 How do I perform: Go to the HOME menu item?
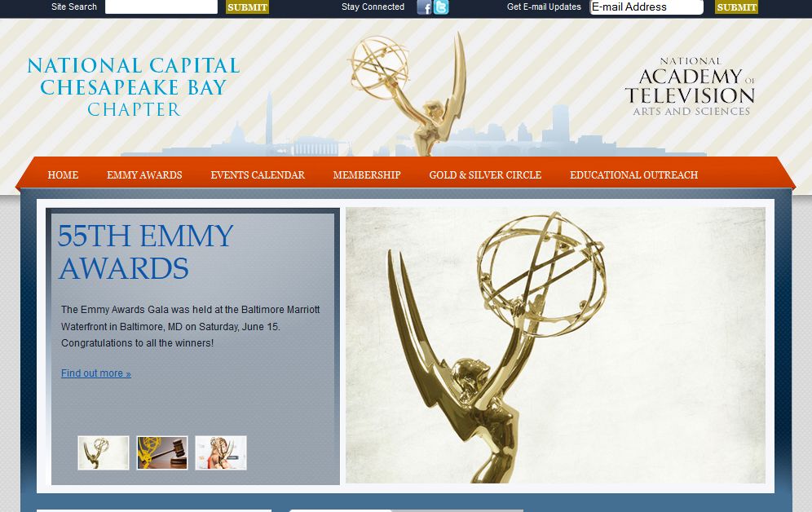click(x=63, y=175)
